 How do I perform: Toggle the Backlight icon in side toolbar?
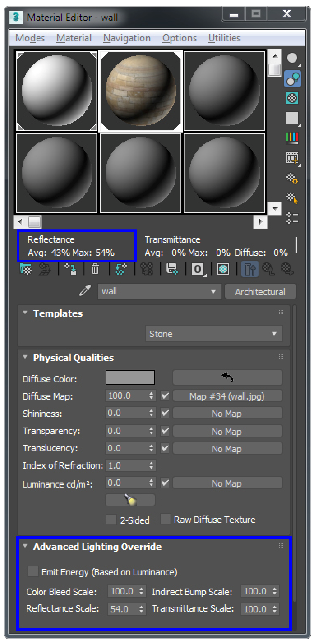click(292, 79)
